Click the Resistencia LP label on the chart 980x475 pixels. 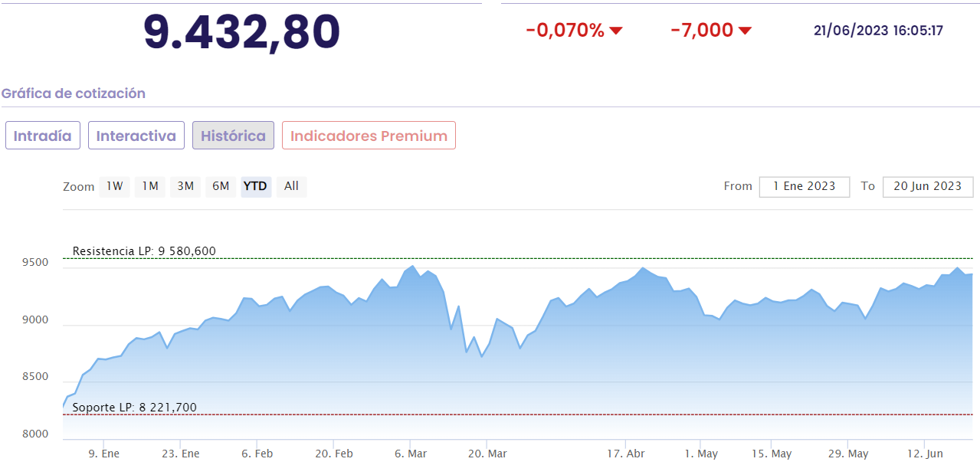click(x=144, y=251)
